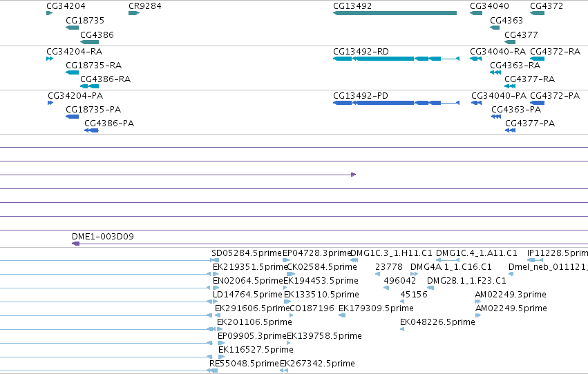Screen dimensions: 588x374
Task: Open protein CG13492-PD
Action: pyautogui.click(x=397, y=103)
